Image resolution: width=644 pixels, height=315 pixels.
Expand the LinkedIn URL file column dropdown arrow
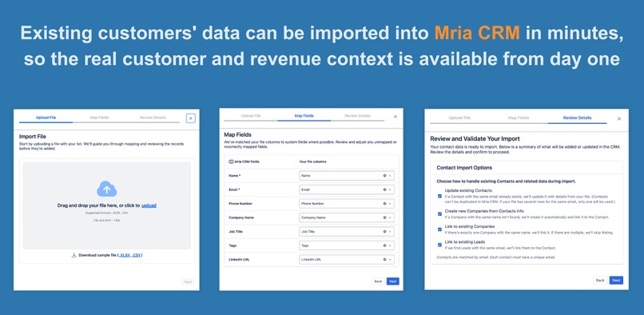tap(390, 260)
